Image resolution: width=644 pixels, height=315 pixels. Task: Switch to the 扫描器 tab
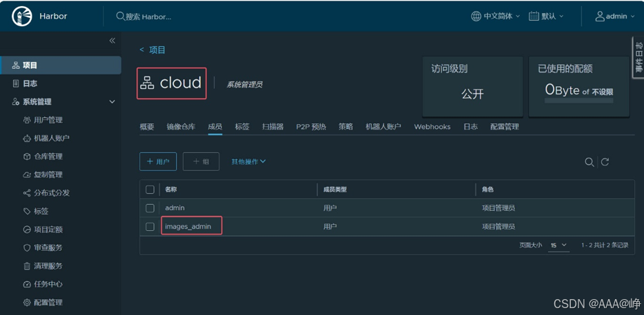[x=273, y=127]
